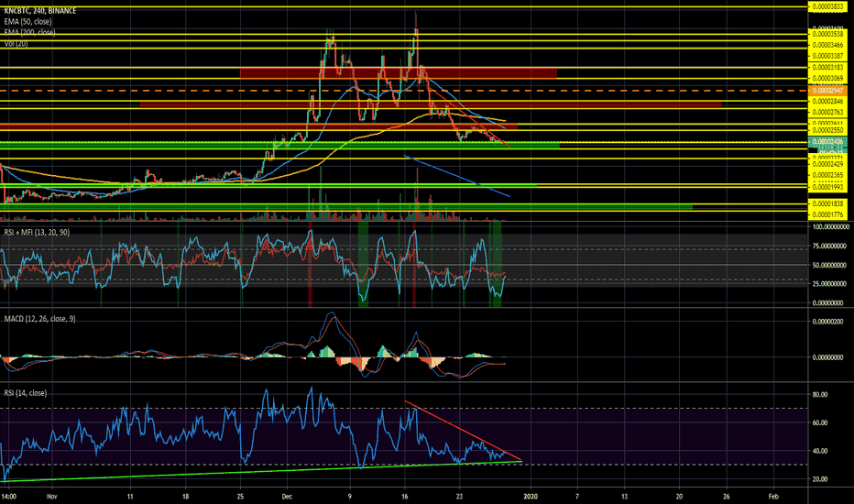Image resolution: width=854 pixels, height=504 pixels.
Task: Click the green 0.00002436 current price label
Action: (x=827, y=142)
